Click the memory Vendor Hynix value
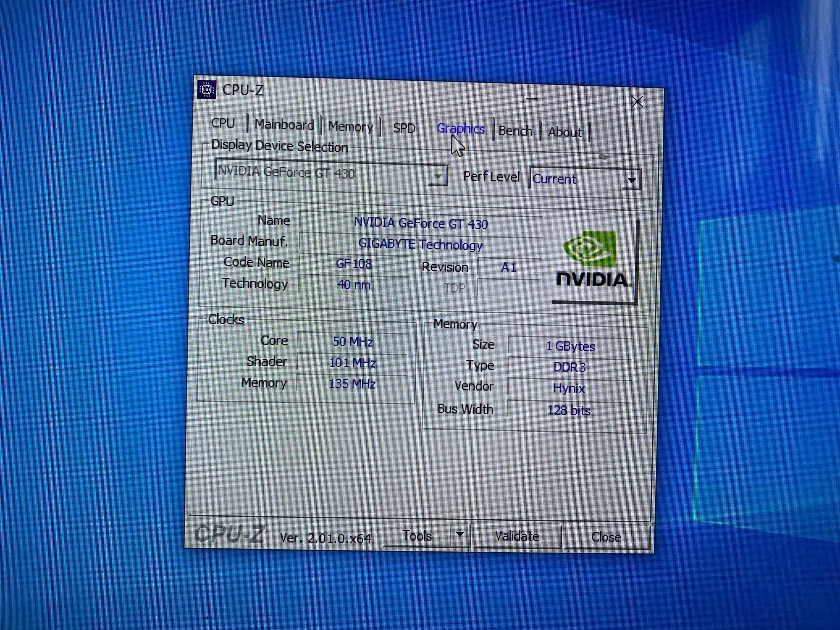 pyautogui.click(x=569, y=388)
